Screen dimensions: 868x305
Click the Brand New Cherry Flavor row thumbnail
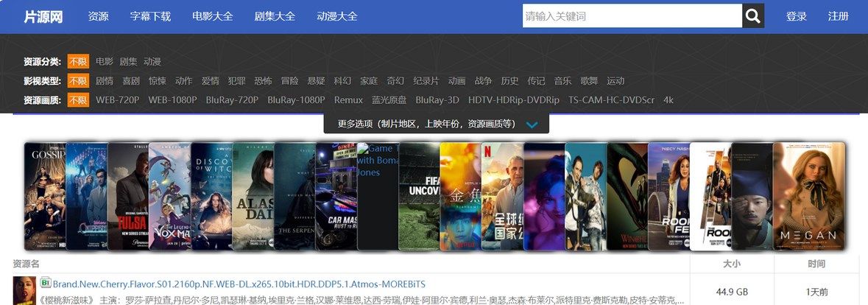tap(24, 290)
